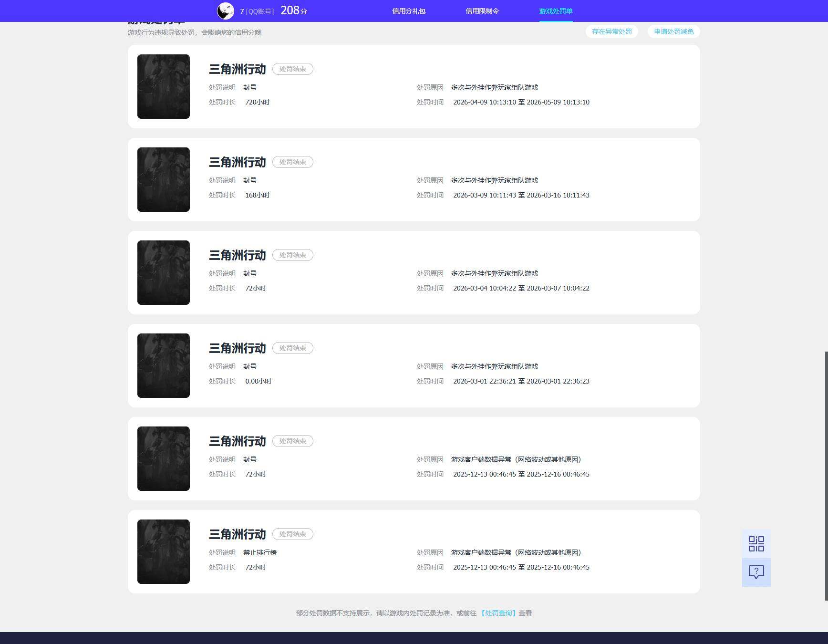Click the 208分 credit score
Image resolution: width=828 pixels, height=644 pixels.
[x=293, y=10]
